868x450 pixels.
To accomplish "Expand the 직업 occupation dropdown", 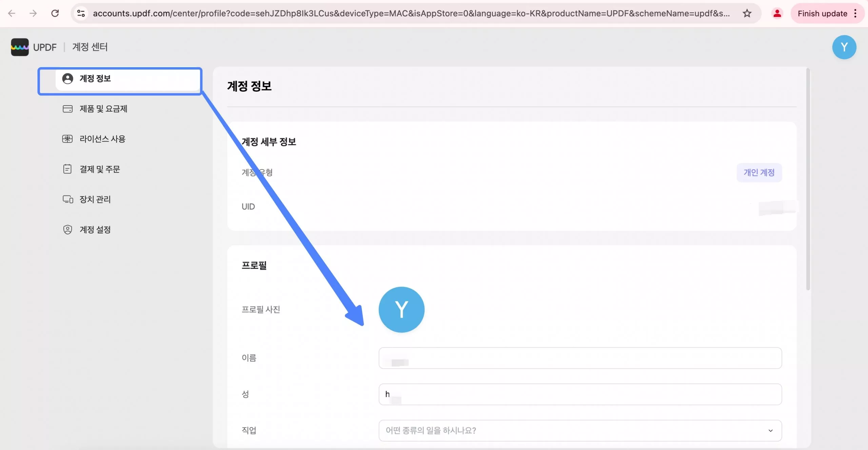I will (x=580, y=431).
